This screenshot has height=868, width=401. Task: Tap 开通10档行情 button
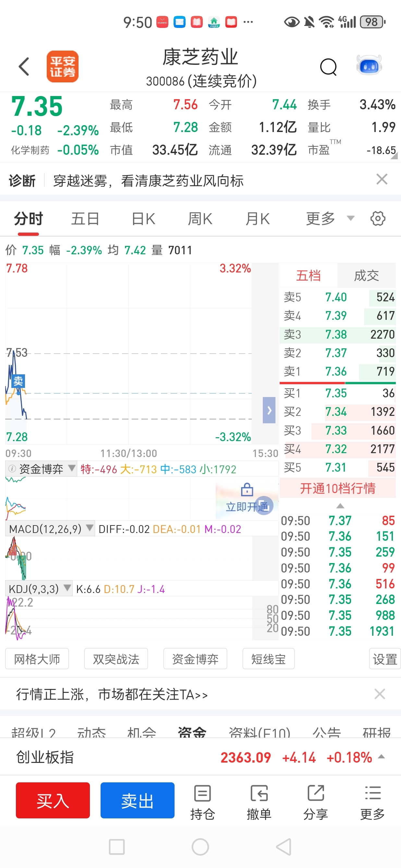click(x=338, y=488)
